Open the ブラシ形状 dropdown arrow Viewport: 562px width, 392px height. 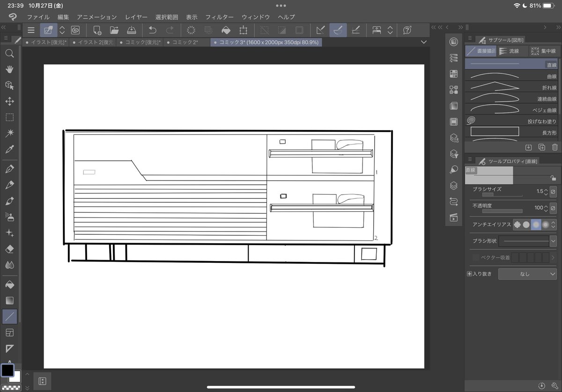point(553,241)
